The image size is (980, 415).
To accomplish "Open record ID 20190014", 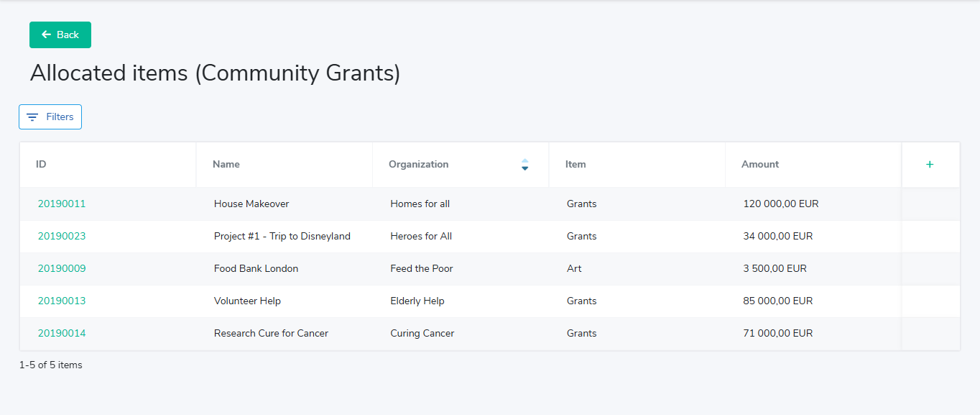I will pyautogui.click(x=62, y=333).
